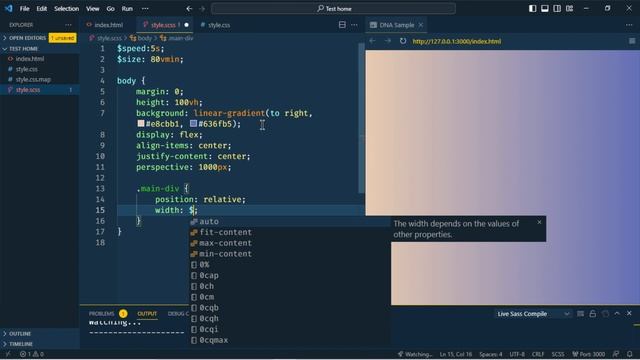
Task: Choose the max-content suggestion
Action: click(289, 243)
